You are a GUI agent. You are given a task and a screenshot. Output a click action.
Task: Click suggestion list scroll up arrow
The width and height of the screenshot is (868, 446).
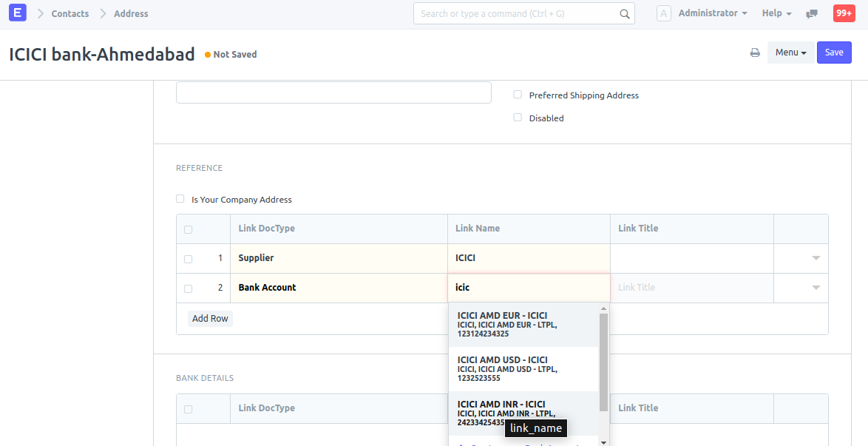603,308
